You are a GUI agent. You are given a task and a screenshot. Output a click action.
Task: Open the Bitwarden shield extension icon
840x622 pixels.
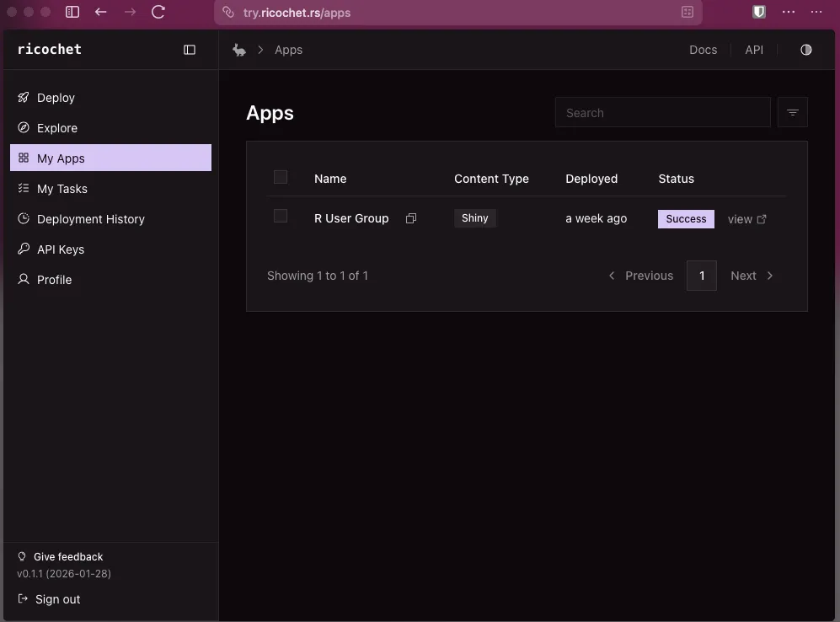coord(758,12)
